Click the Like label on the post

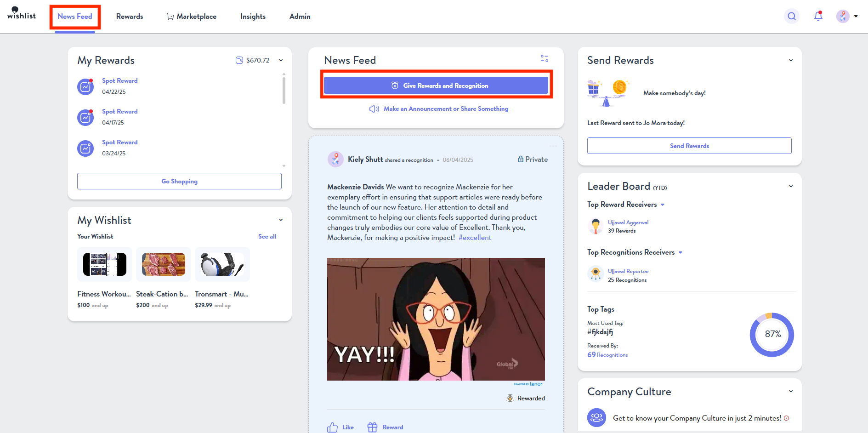point(348,427)
